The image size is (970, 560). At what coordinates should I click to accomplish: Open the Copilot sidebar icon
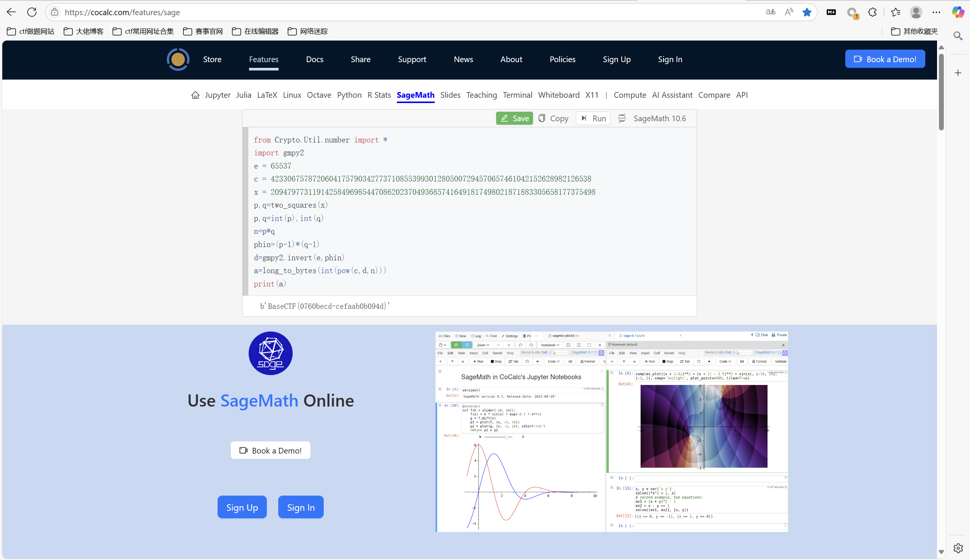(x=958, y=12)
